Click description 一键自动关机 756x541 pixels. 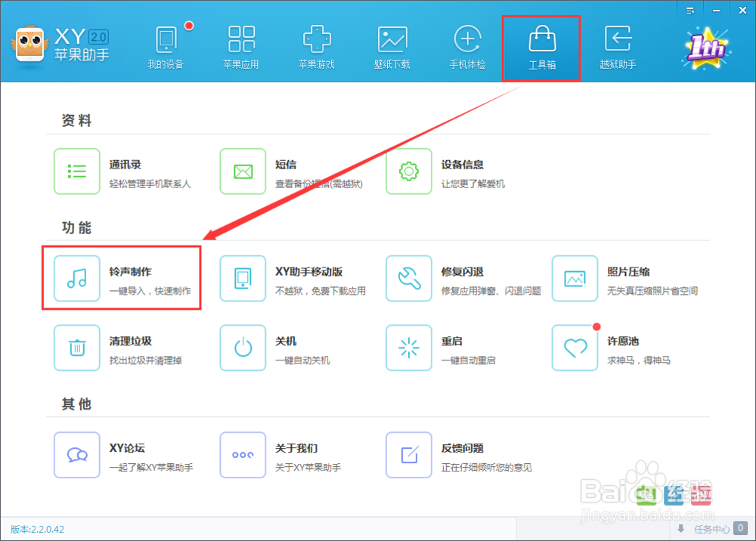[x=303, y=360]
